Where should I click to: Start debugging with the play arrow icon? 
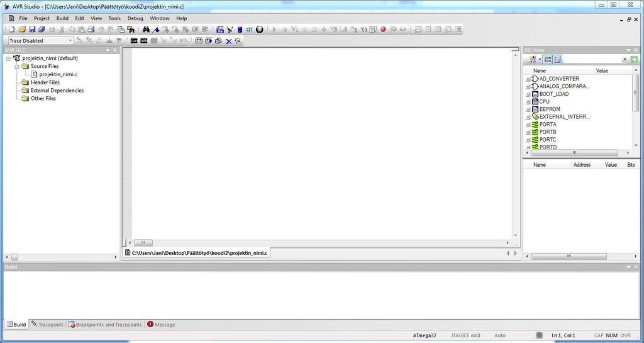(274, 29)
